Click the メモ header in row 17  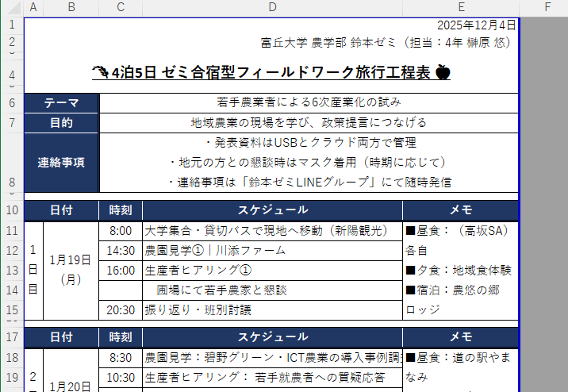click(x=461, y=337)
